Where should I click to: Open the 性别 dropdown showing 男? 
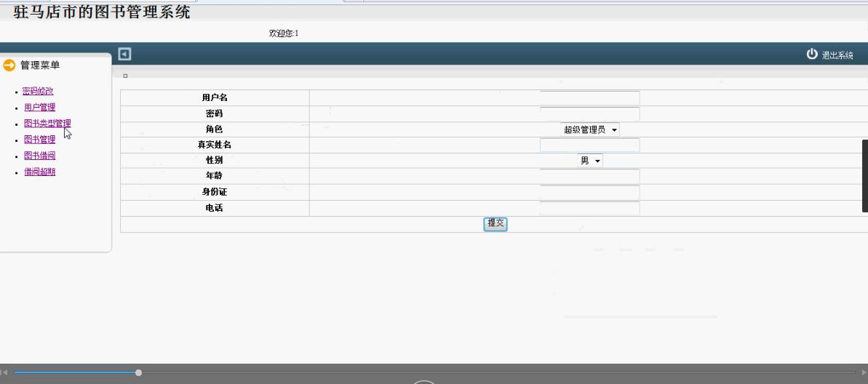pyautogui.click(x=589, y=161)
